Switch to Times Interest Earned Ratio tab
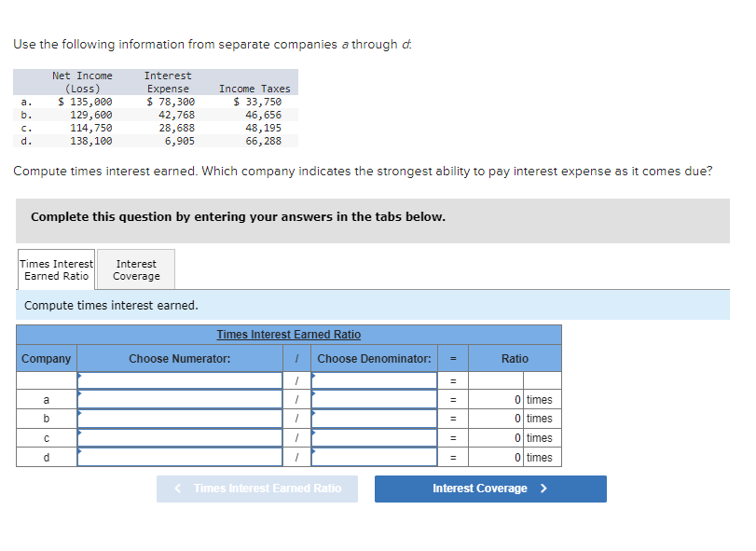 click(57, 269)
